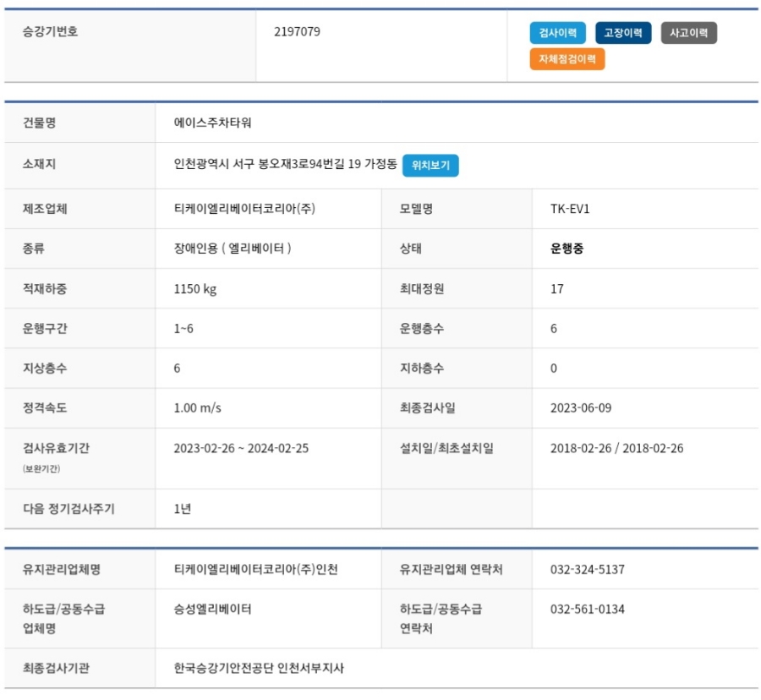Click the 상태 label
The height and width of the screenshot is (700, 761).
coord(411,249)
